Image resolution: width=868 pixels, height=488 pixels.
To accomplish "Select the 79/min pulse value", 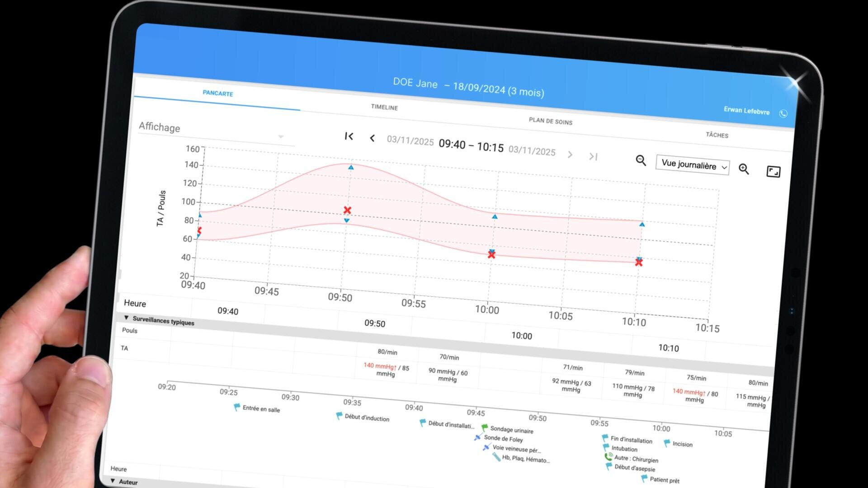I will (635, 372).
